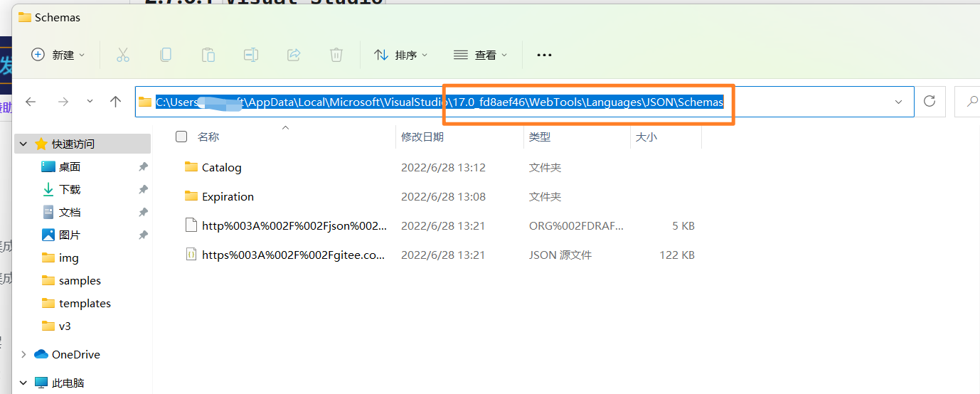Viewport: 980px width, 394px height.
Task: Click the search box magnifier field
Action: tap(969, 102)
